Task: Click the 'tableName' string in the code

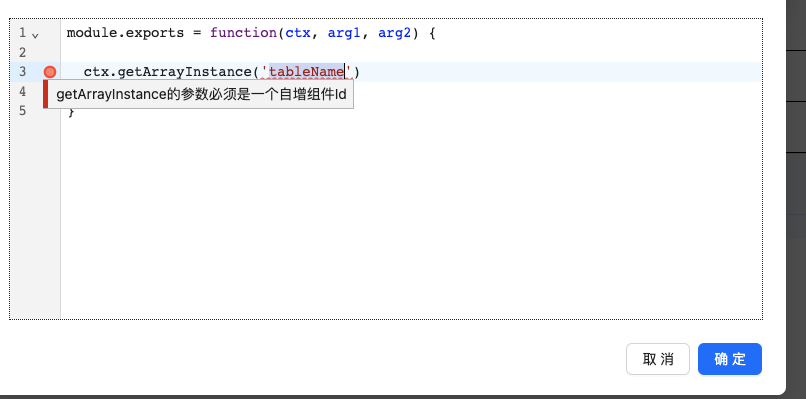Action: [x=306, y=71]
